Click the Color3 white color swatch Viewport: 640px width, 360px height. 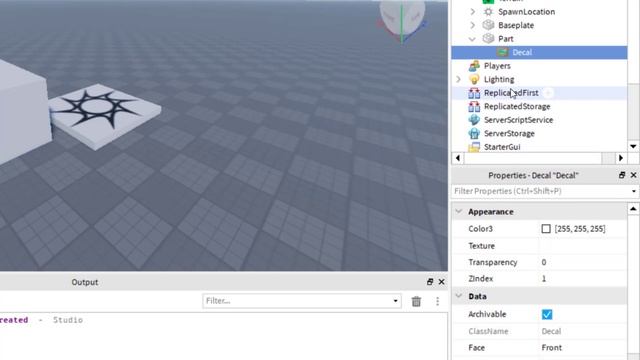546,229
